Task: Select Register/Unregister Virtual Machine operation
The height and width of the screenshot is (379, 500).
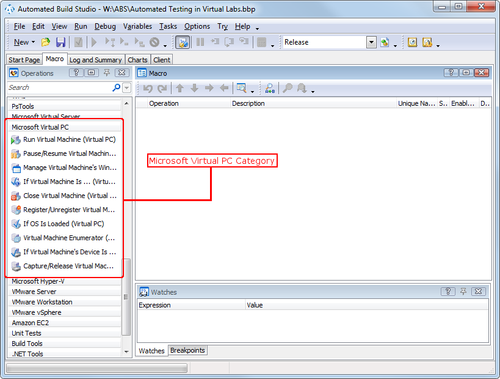Action: point(64,210)
